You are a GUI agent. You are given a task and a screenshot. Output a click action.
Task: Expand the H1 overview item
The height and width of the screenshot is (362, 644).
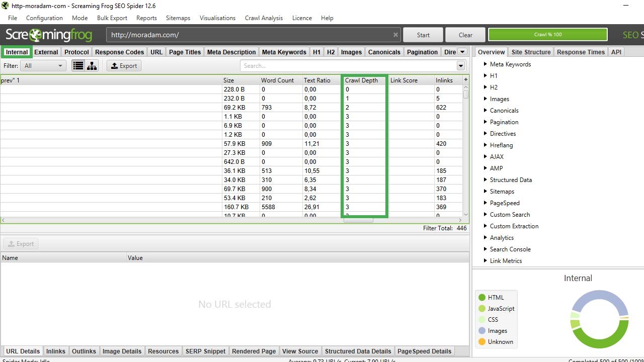486,76
